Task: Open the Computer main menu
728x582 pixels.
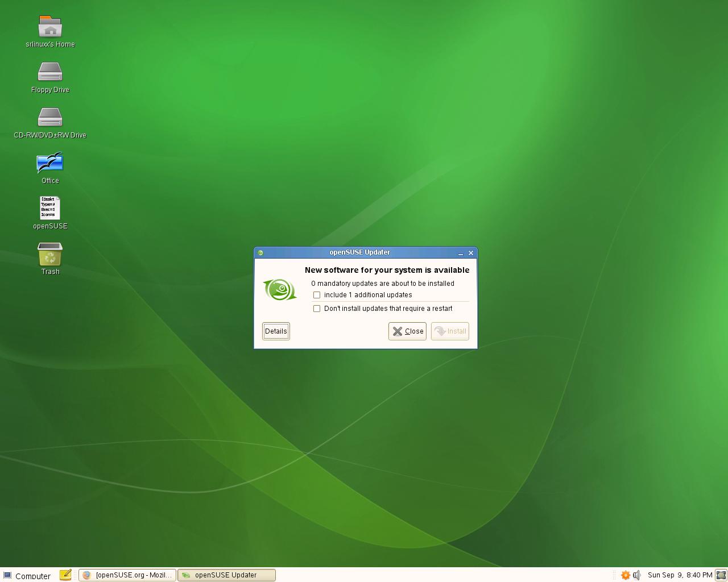Action: point(27,575)
